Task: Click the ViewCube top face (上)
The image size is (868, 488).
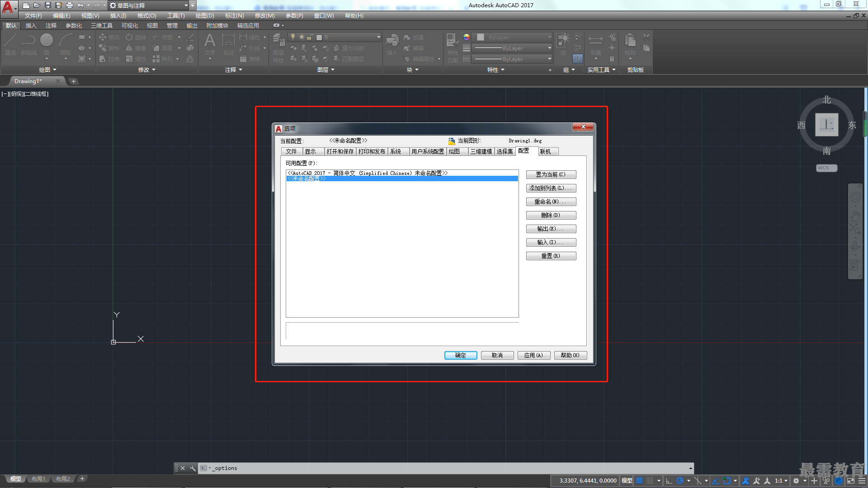Action: 826,125
